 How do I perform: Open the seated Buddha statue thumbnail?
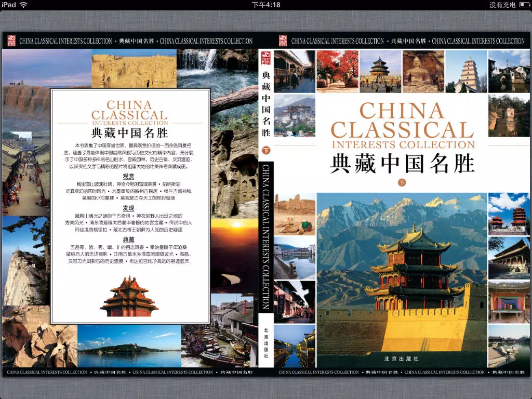423,71
